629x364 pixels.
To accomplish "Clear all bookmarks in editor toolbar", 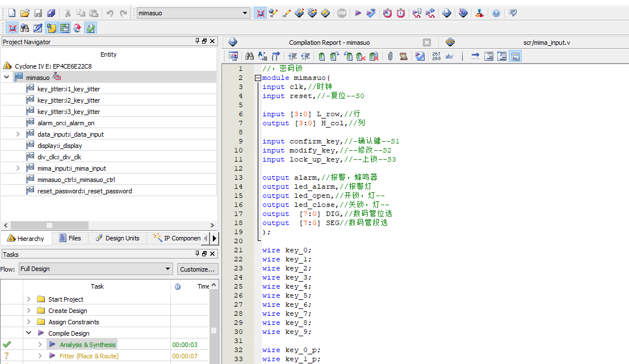I will click(x=374, y=57).
